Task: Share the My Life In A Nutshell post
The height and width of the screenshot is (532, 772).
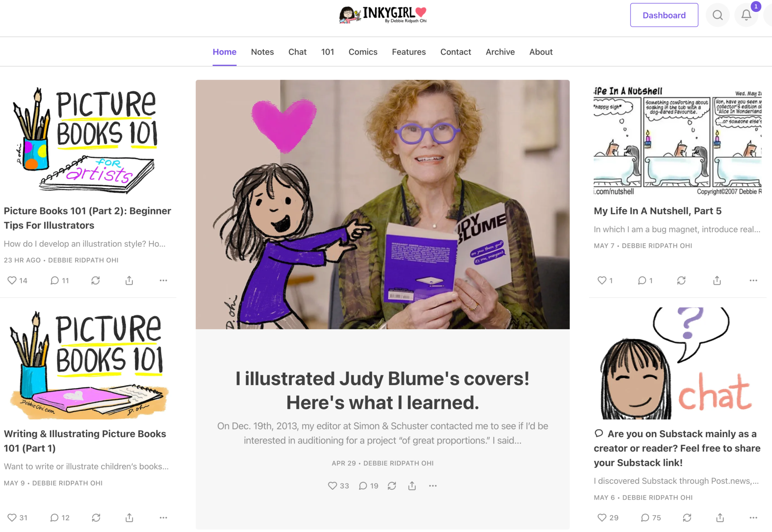Action: click(x=717, y=280)
